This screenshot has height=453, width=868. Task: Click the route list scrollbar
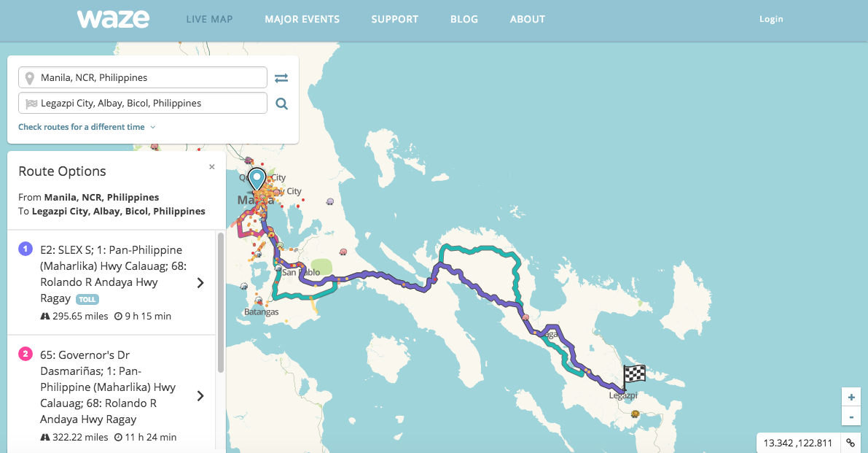pos(220,303)
